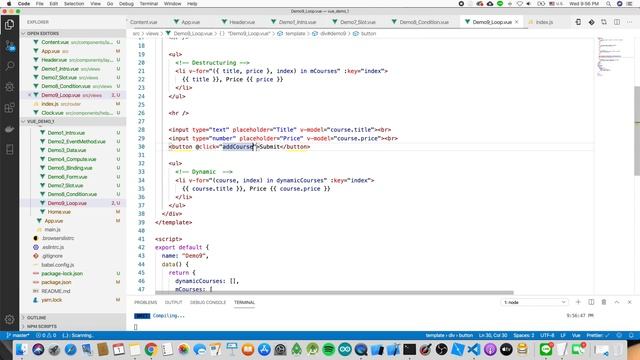Screen dimensions: 640x360
Task: Split the terminal panel
Action: 591,302
